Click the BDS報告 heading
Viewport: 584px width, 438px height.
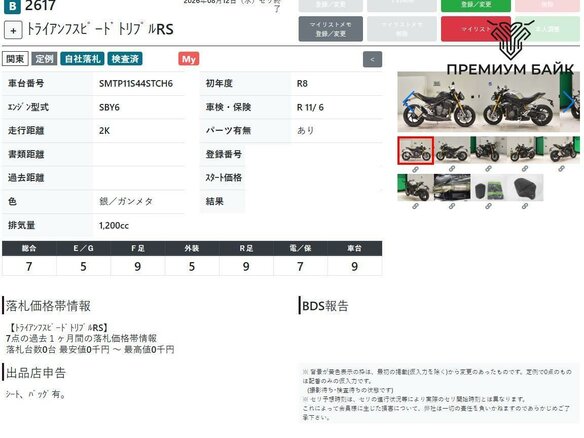(x=325, y=306)
